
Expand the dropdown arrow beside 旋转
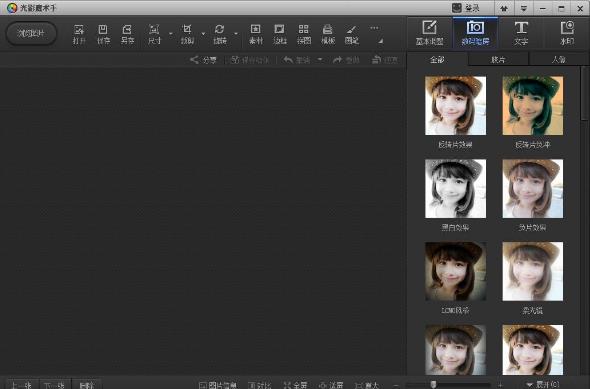click(236, 33)
